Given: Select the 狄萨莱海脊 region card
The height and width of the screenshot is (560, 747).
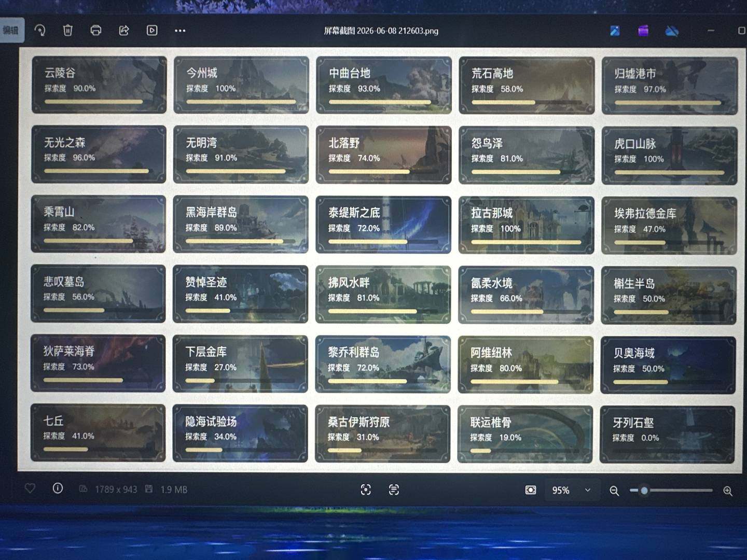Looking at the screenshot, I should (98, 363).
